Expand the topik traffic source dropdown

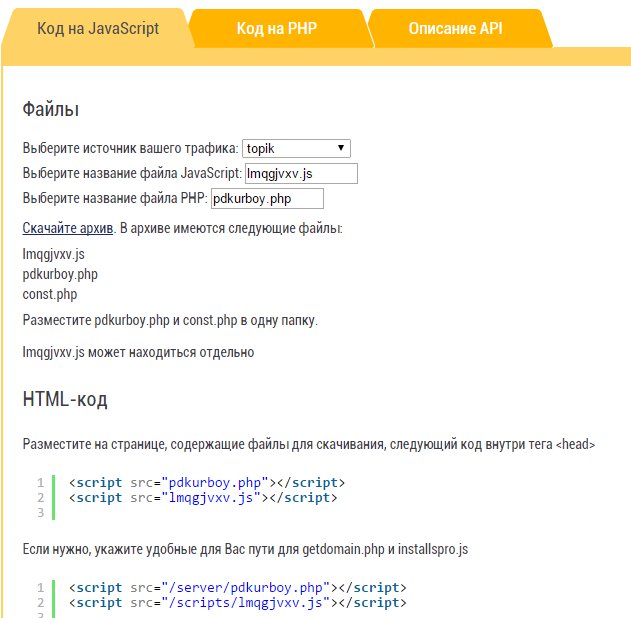click(296, 148)
